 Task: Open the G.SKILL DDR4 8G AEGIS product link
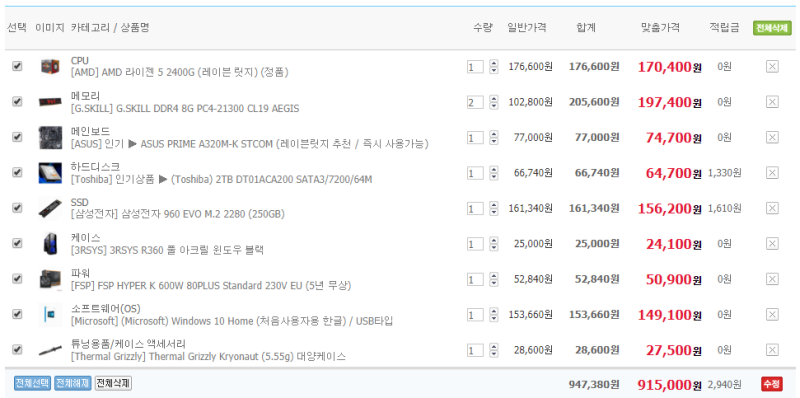185,109
